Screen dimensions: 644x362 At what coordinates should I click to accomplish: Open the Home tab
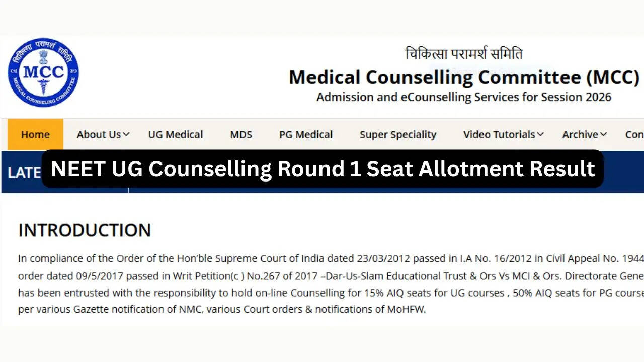pyautogui.click(x=35, y=135)
